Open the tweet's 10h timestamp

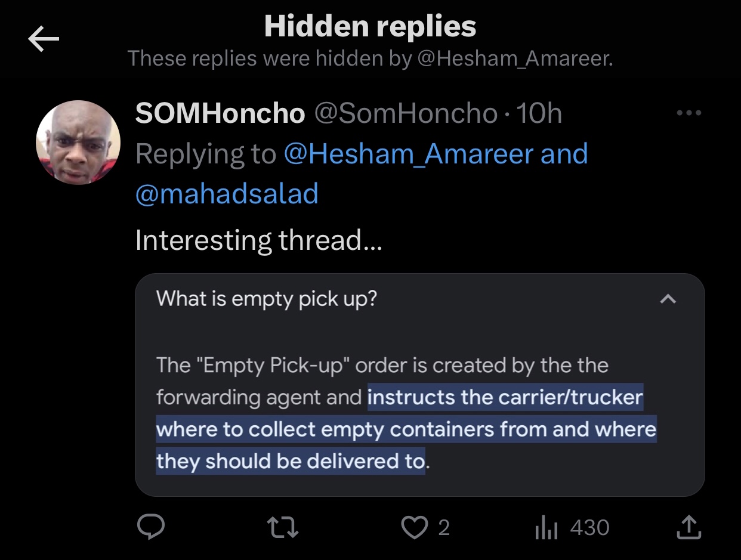pyautogui.click(x=539, y=113)
